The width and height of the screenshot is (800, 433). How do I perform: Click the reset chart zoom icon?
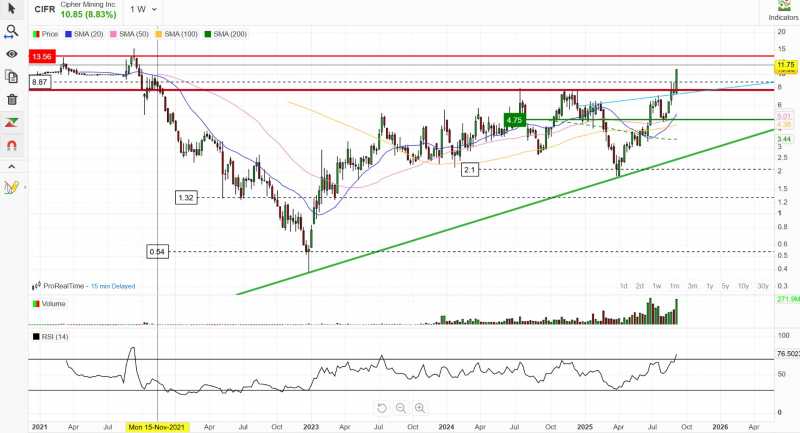pyautogui.click(x=381, y=408)
